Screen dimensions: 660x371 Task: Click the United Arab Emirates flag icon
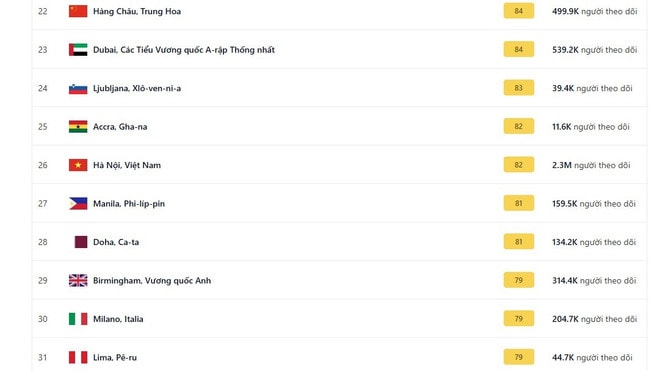point(78,50)
